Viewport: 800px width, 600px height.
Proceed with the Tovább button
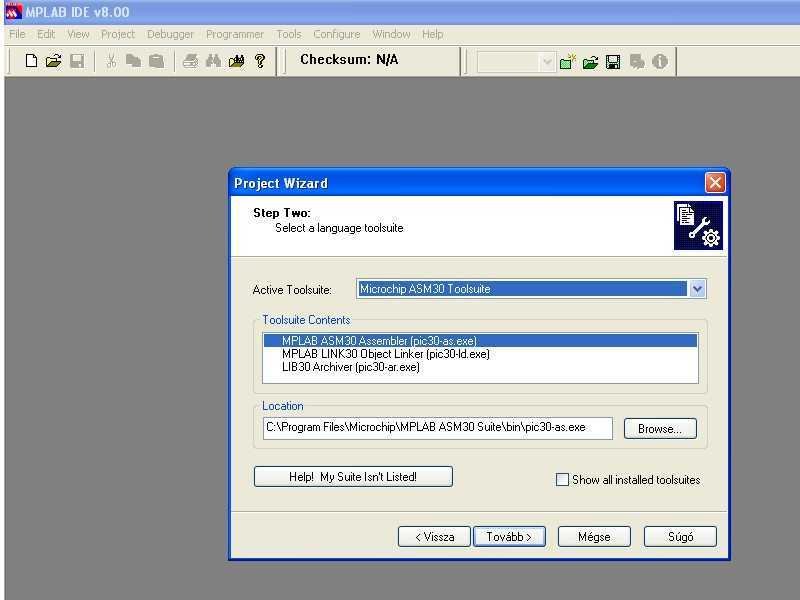pyautogui.click(x=509, y=537)
